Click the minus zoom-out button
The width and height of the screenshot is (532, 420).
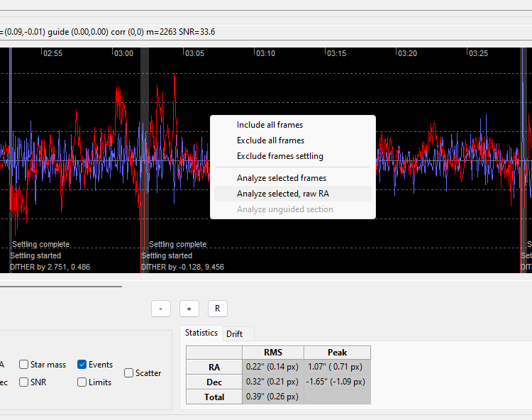point(161,309)
